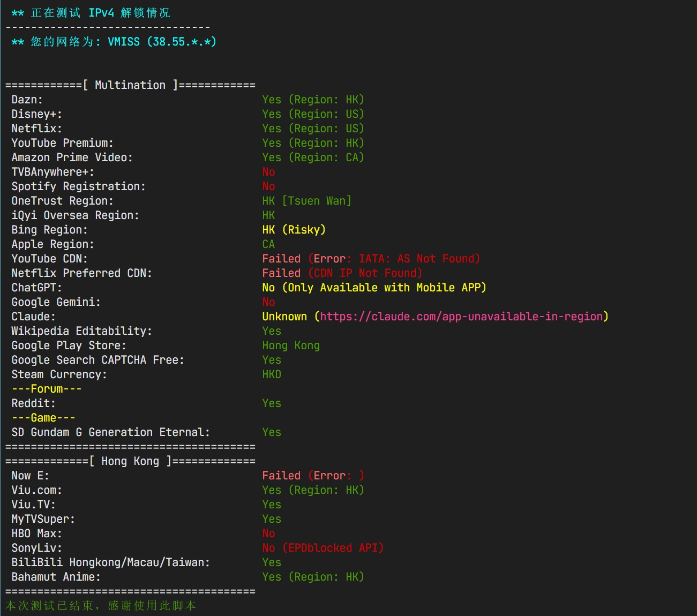The height and width of the screenshot is (616, 697).
Task: Click the 'Hong Kong' section header text
Action: [130, 461]
